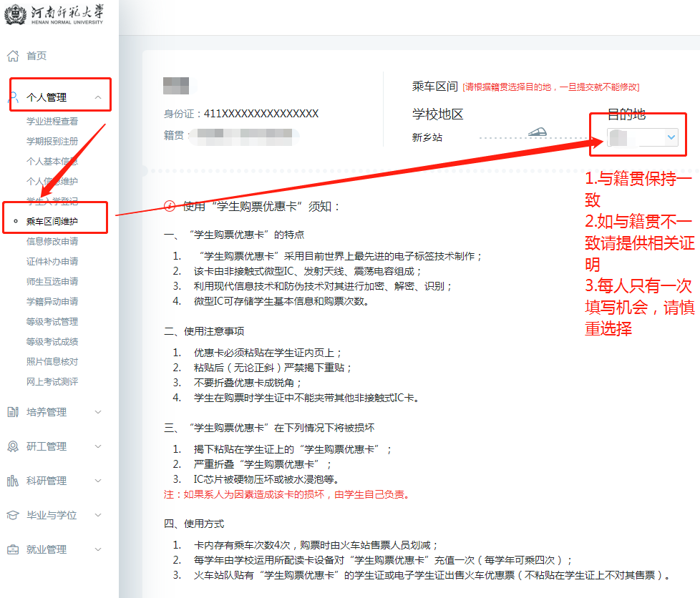This screenshot has width=700, height=598.
Task: Open 等级考试成绩 page
Action: (52, 342)
